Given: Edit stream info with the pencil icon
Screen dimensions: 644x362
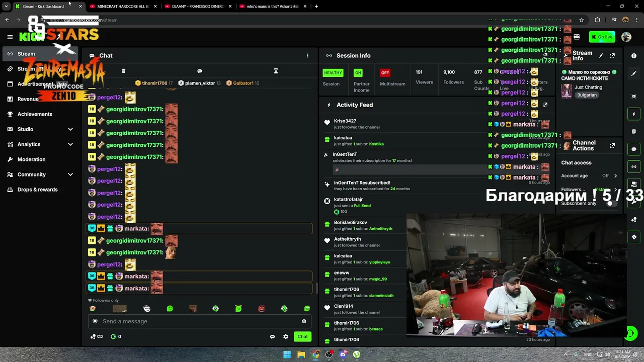Looking at the screenshot, I should pyautogui.click(x=601, y=56).
